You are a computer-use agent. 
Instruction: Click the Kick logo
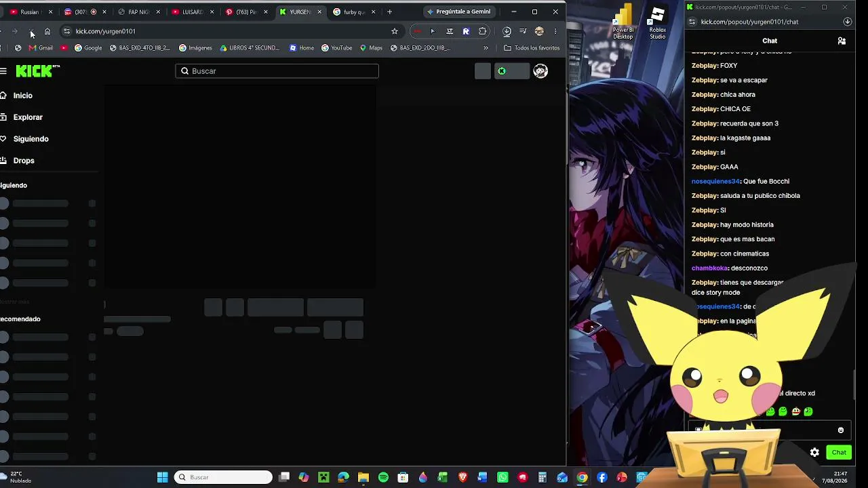click(38, 71)
